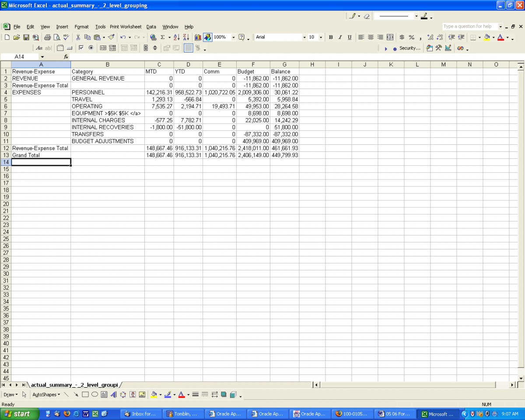This screenshot has height=420, width=525.
Task: Open the Zoom percentage dropdown
Action: tap(233, 37)
